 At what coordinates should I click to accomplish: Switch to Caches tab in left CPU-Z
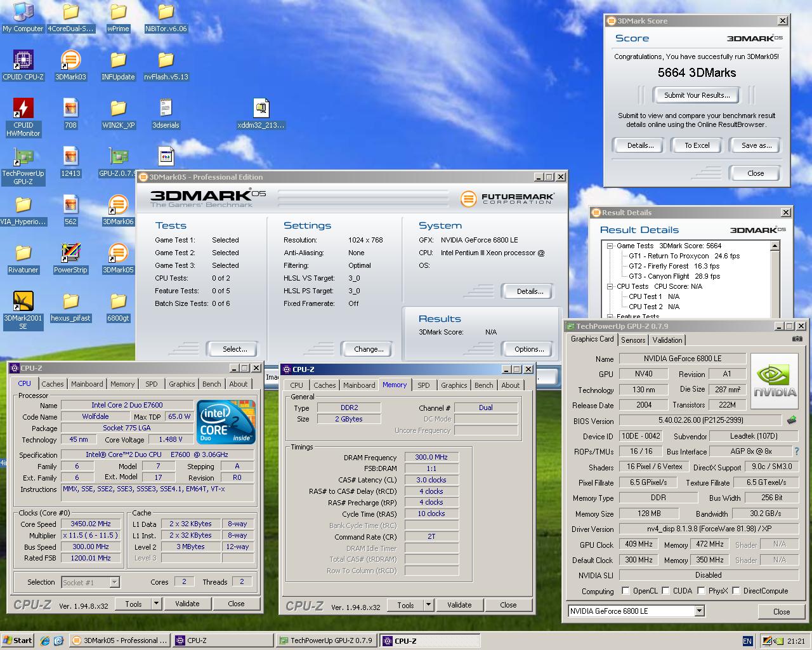53,384
